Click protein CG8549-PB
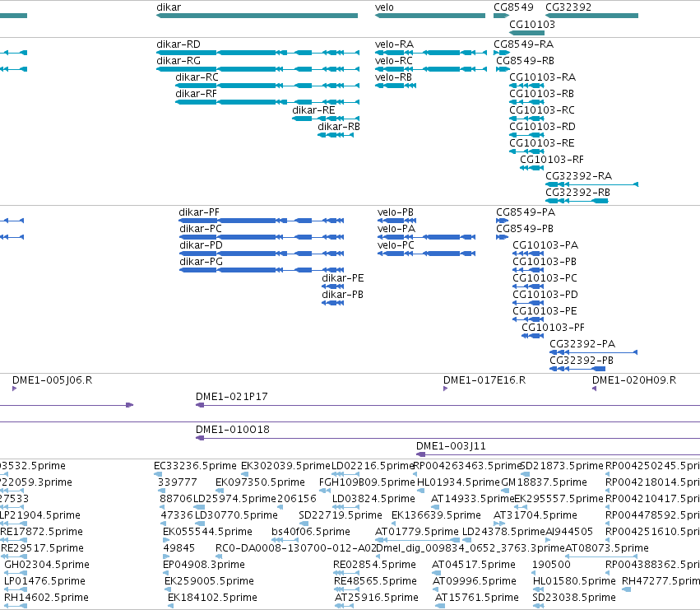This screenshot has width=700, height=610. (x=525, y=229)
